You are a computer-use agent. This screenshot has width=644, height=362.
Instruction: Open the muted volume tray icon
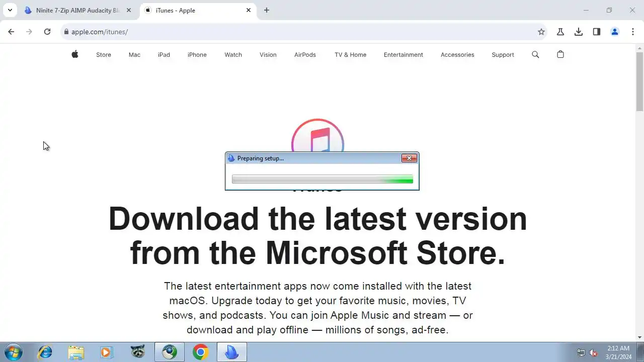594,352
